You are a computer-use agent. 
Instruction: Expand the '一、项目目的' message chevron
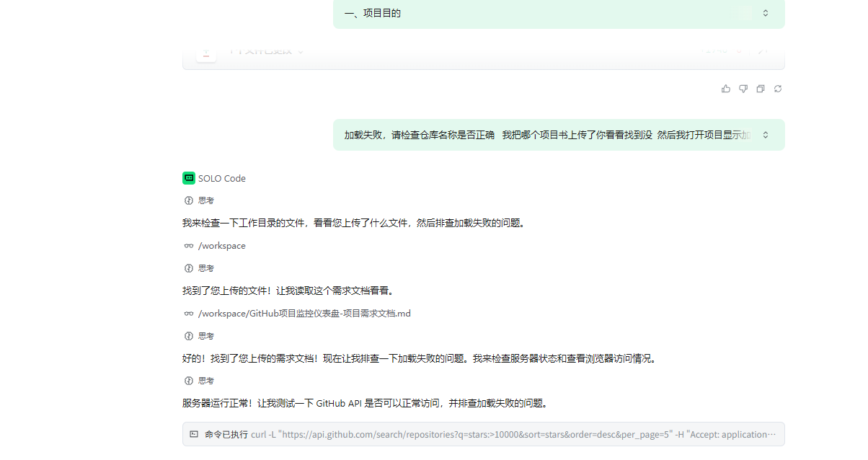pyautogui.click(x=766, y=13)
